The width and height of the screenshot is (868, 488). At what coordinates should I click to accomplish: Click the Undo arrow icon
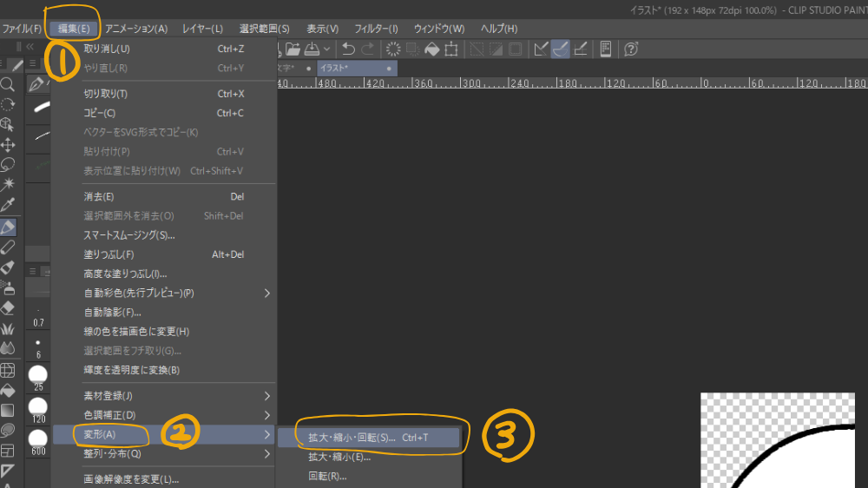[348, 49]
